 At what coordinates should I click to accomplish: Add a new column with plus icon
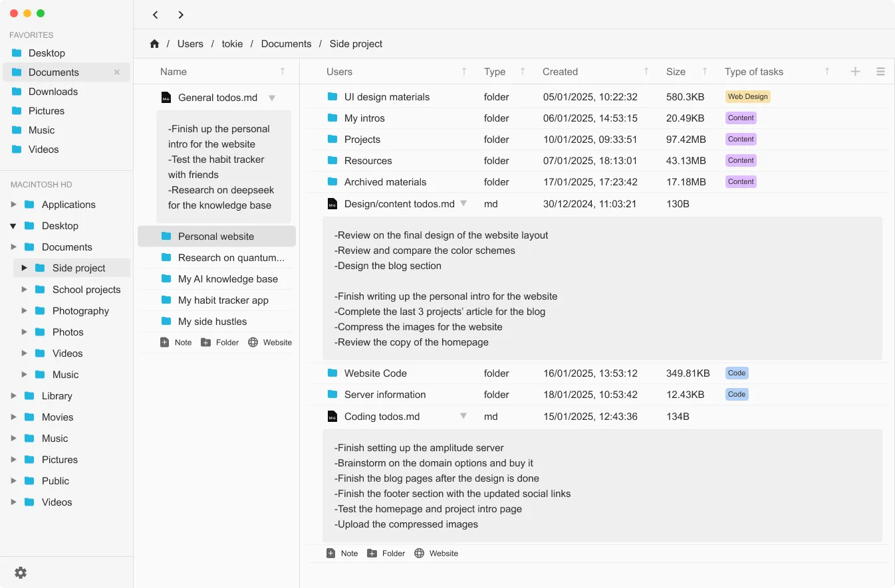tap(856, 72)
